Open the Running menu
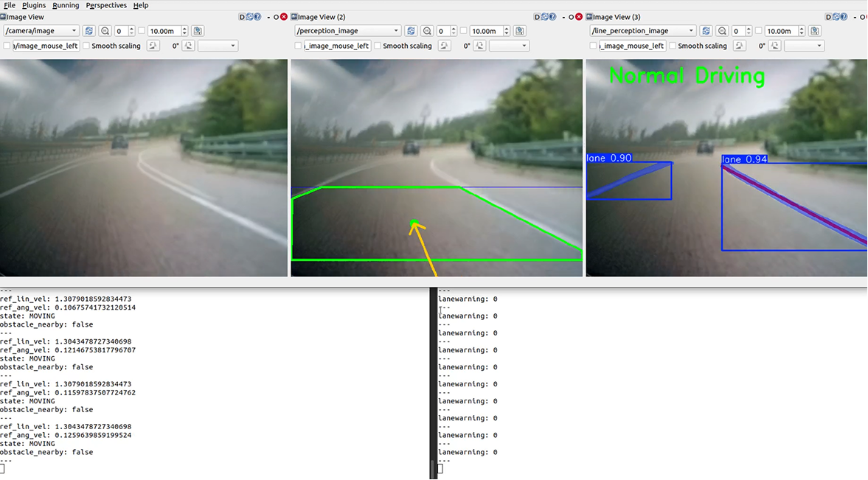The width and height of the screenshot is (868, 480). click(x=66, y=6)
